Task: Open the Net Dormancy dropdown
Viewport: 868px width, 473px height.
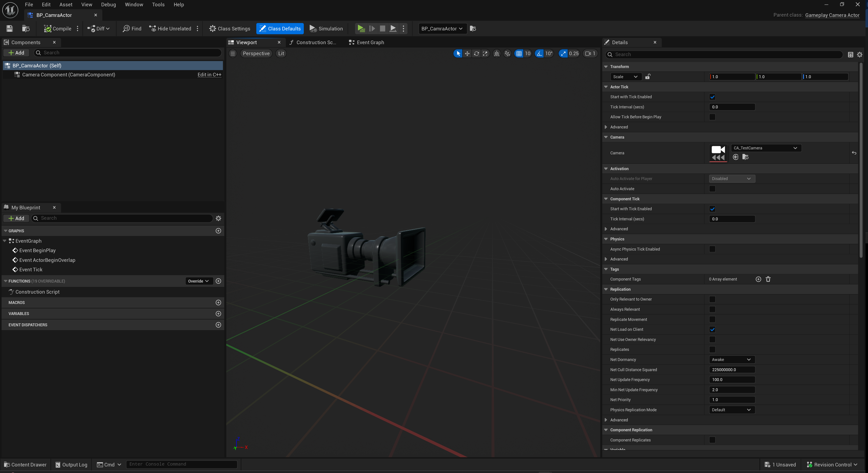Action: coord(731,359)
